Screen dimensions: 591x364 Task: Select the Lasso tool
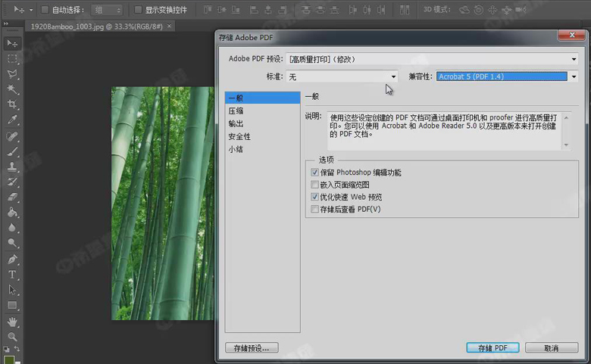pos(13,74)
